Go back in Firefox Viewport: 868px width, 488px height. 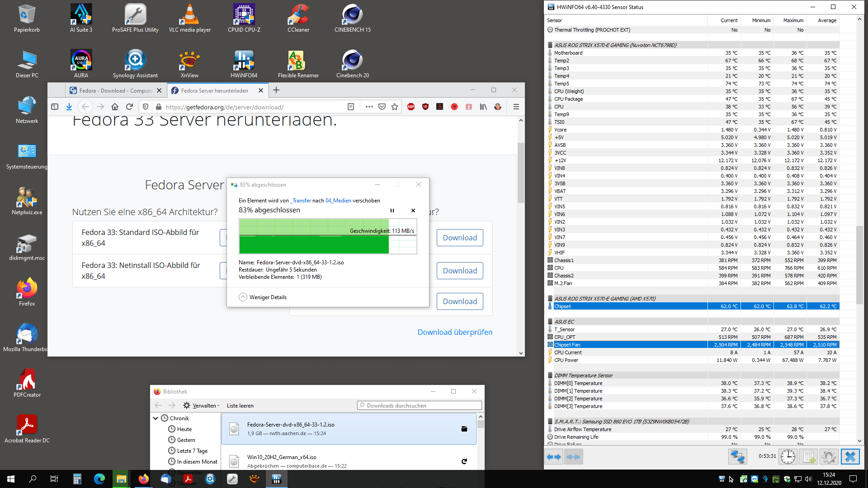[x=85, y=107]
